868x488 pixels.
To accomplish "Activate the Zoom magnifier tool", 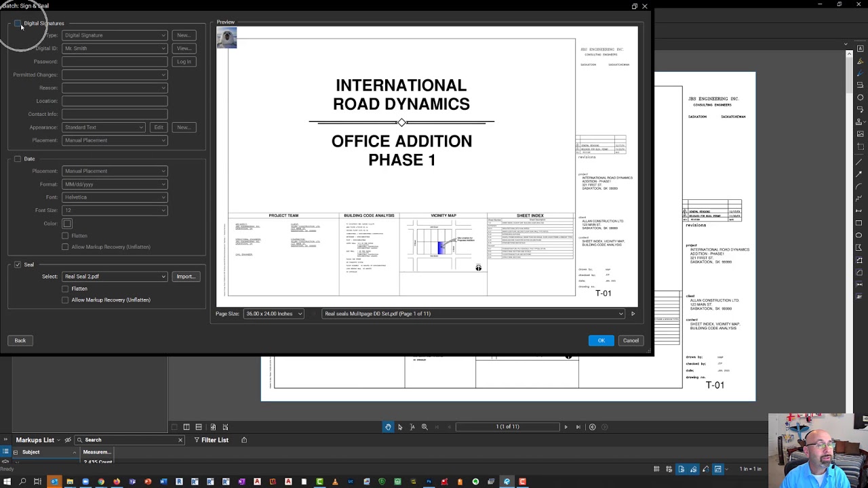I will pos(425,427).
